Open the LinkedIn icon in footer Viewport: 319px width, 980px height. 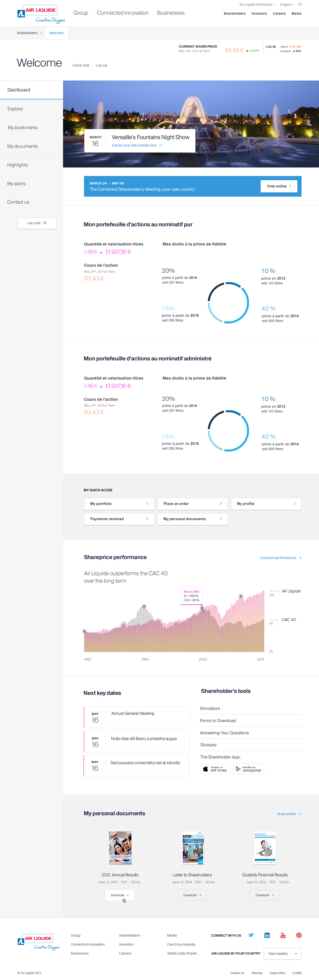coord(267,935)
